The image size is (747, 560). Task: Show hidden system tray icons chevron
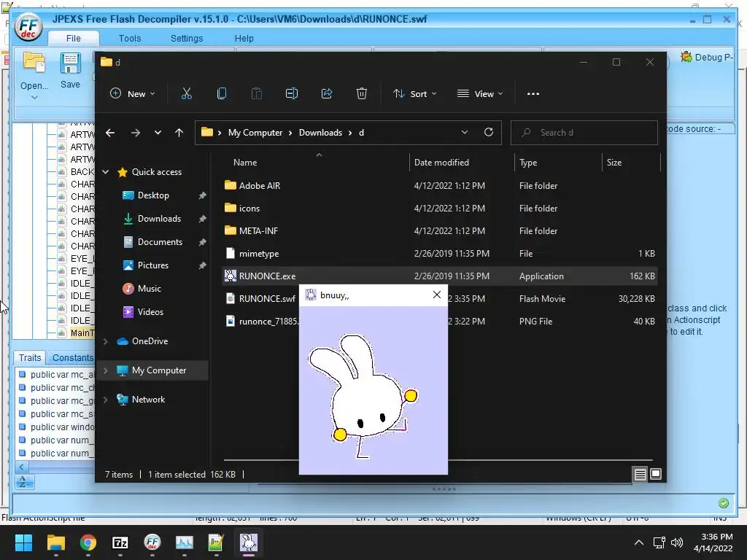click(x=639, y=542)
